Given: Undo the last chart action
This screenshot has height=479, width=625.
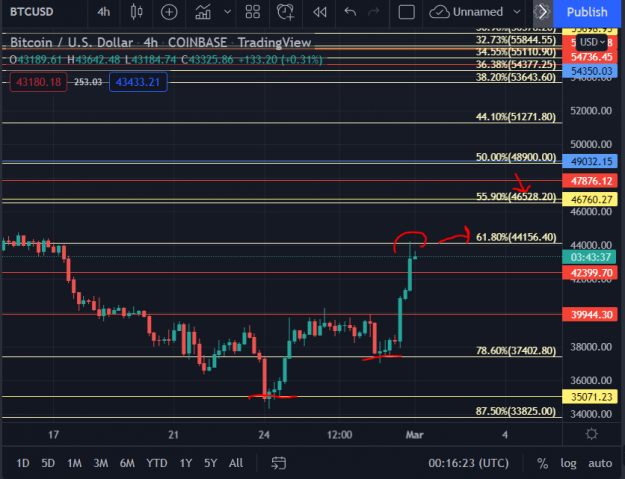Looking at the screenshot, I should point(350,12).
